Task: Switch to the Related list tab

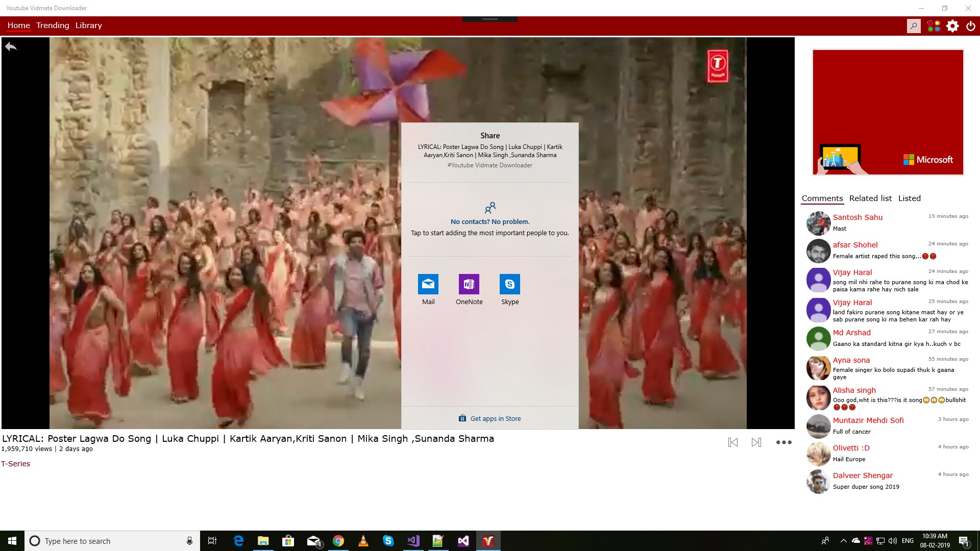Action: pyautogui.click(x=870, y=198)
